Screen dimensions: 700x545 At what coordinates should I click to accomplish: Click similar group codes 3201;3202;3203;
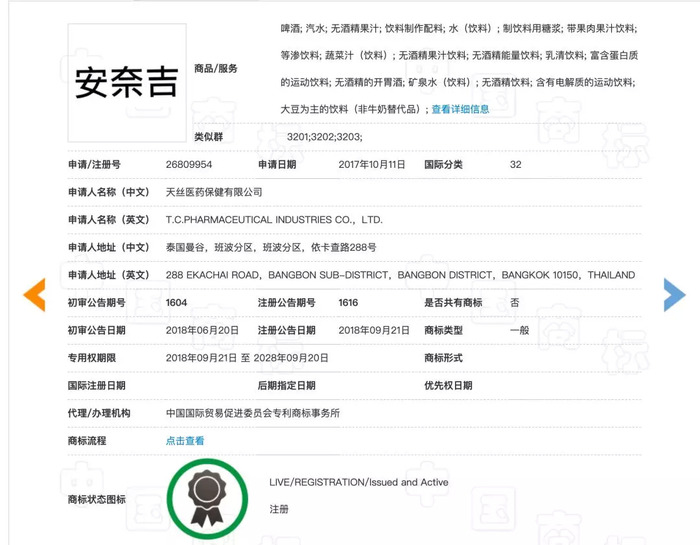pos(325,137)
